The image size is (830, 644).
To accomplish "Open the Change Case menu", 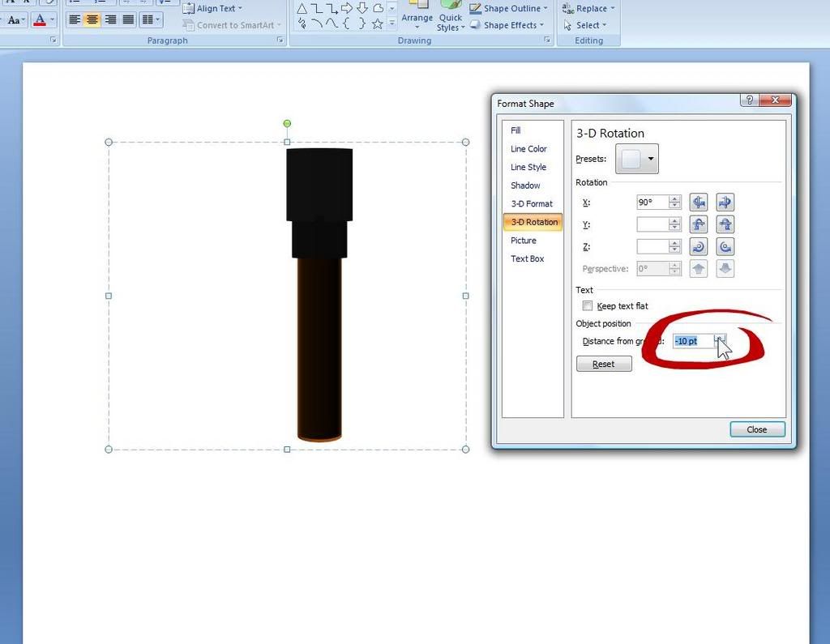I will [x=16, y=20].
